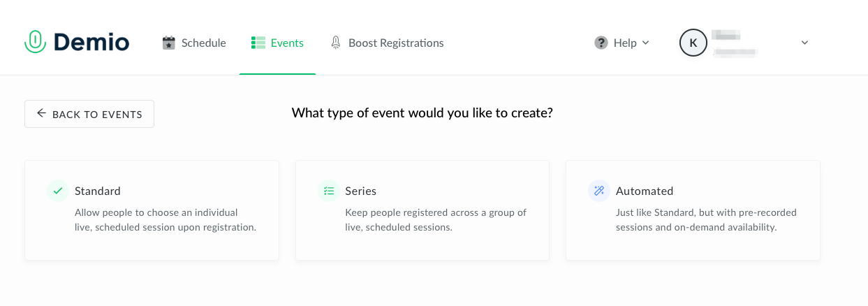Screen dimensions: 868x306
Task: Click the Schedule calendar icon
Action: pos(168,43)
